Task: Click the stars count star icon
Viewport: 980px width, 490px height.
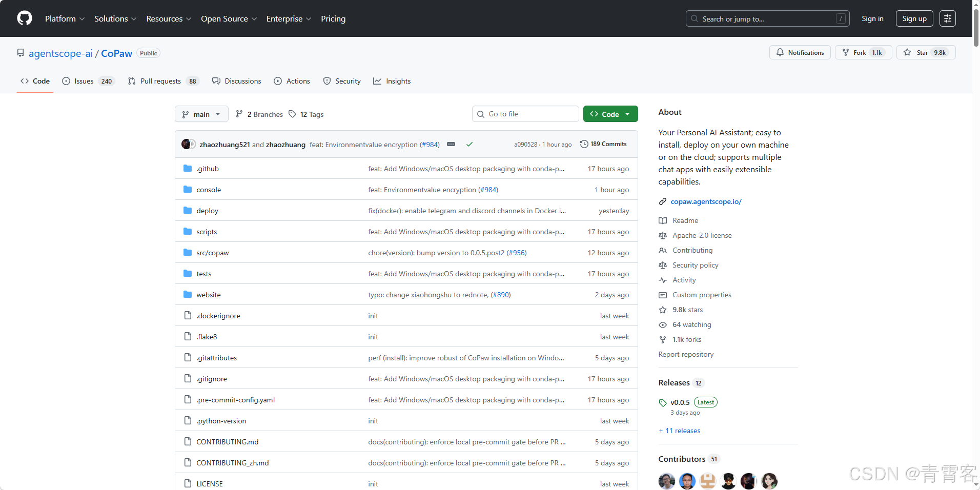Action: coord(663,310)
